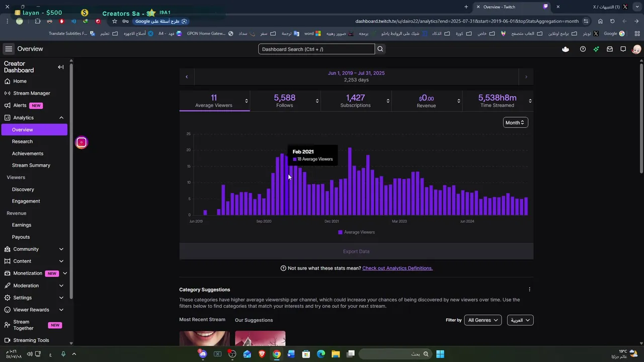Click the pink floating Instagram-style icon

point(82,142)
